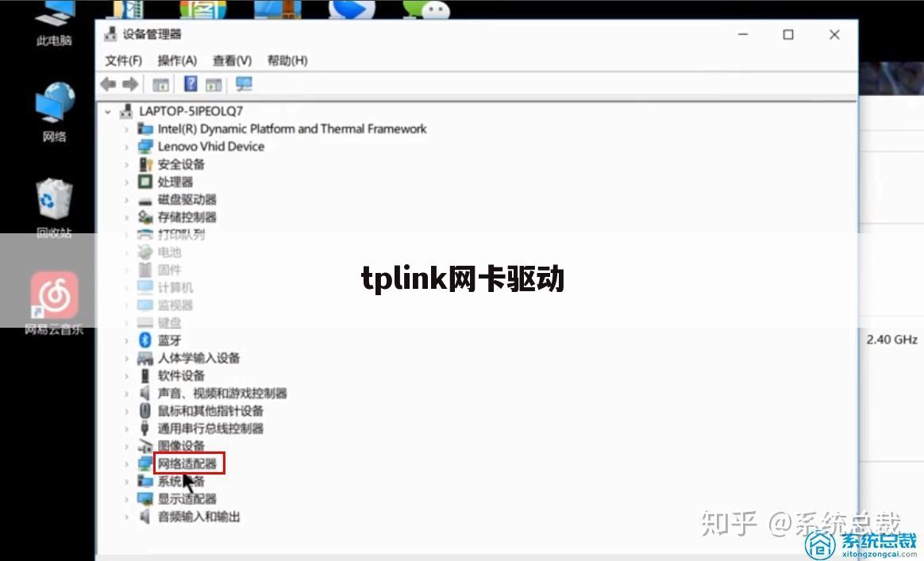
Task: Expand the 网络适配器 category arrow
Action: pyautogui.click(x=126, y=463)
